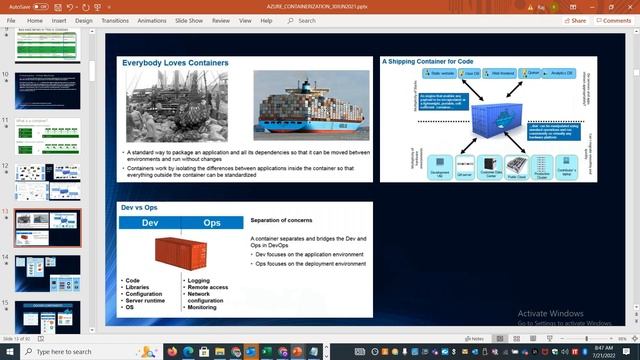The width and height of the screenshot is (640, 360).
Task: Click the 'Dev vs Ops' heading
Action: click(139, 207)
